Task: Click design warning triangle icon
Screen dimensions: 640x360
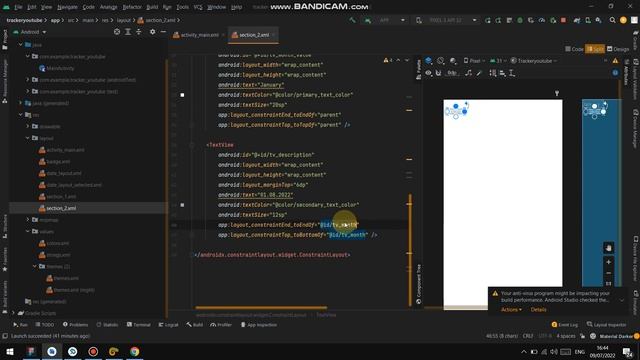Action: click(615, 61)
